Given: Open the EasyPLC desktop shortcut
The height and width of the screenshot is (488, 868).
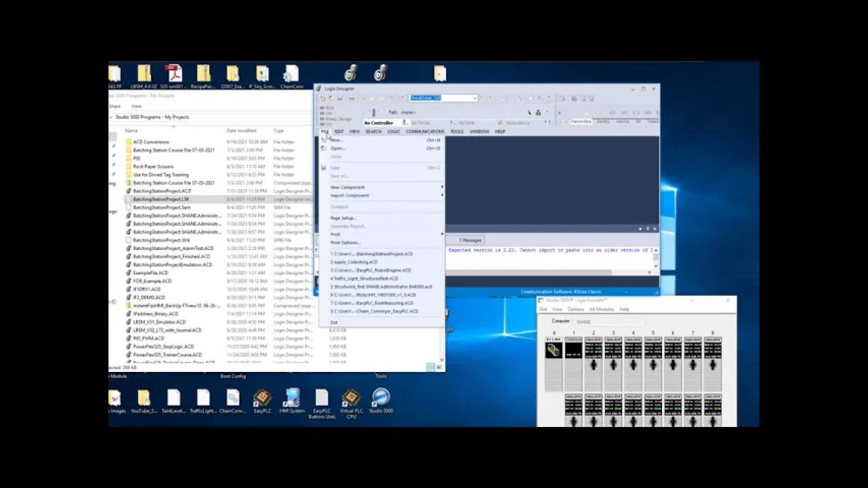Looking at the screenshot, I should pos(262,401).
